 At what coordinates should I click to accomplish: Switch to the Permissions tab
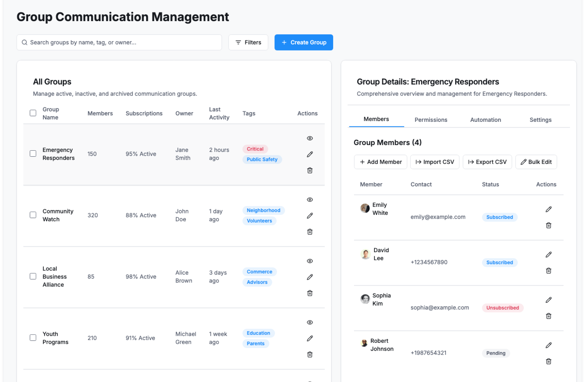point(431,120)
